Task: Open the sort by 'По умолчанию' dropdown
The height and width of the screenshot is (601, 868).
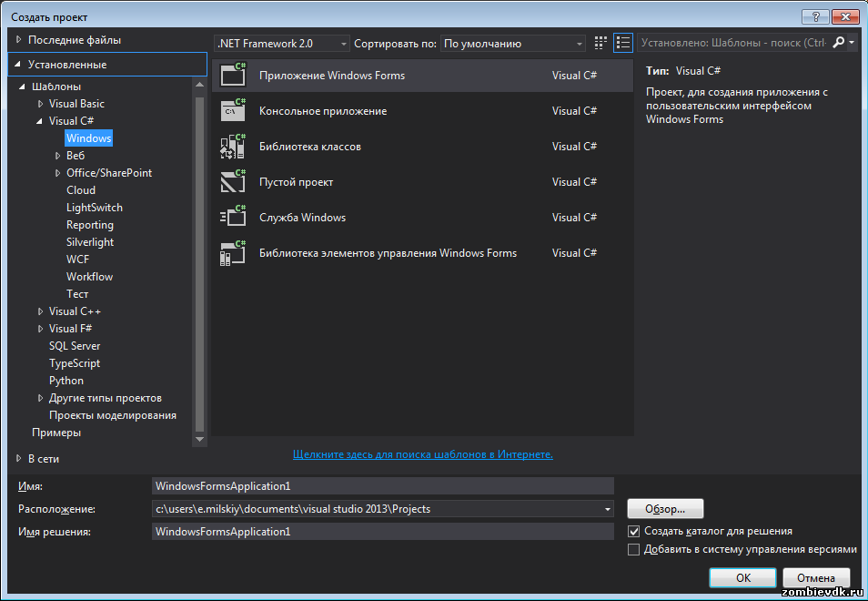Action: 513,43
